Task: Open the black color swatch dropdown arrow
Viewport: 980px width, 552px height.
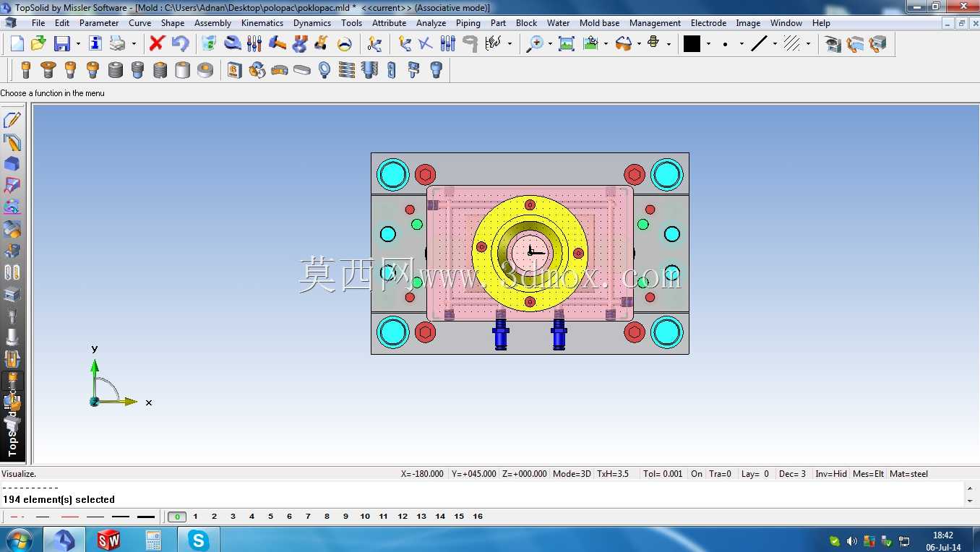Action: [x=708, y=44]
